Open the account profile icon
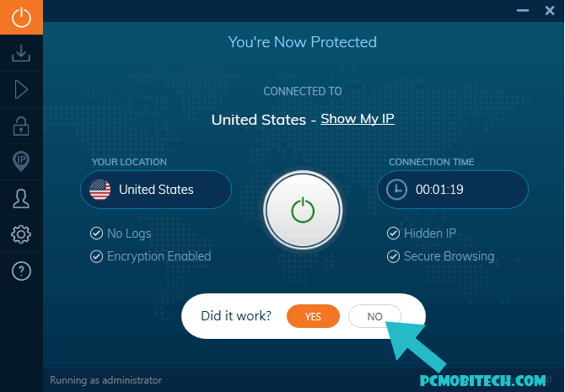565x392 pixels. pos(21,198)
